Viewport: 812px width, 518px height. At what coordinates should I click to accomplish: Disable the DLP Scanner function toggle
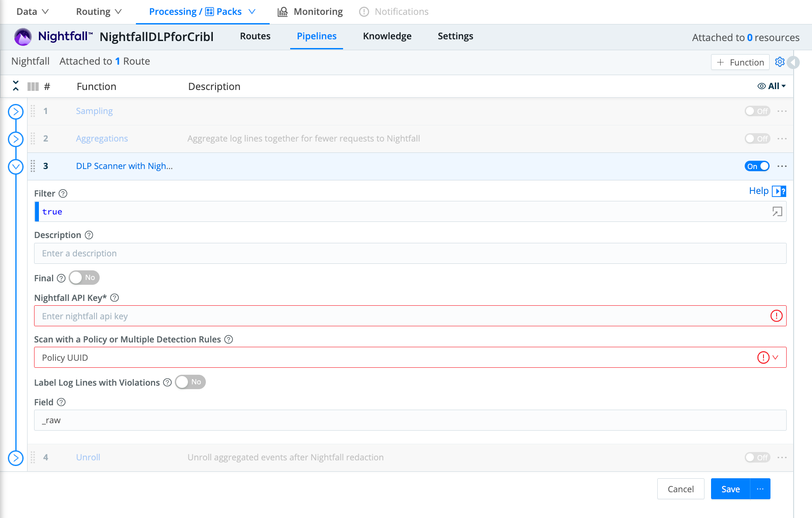757,166
